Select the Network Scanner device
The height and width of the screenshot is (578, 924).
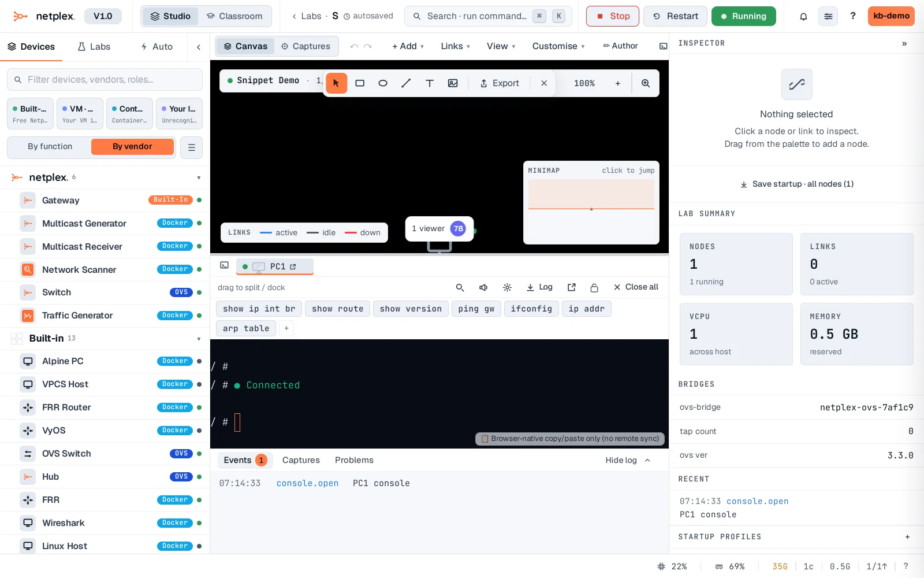(x=105, y=270)
